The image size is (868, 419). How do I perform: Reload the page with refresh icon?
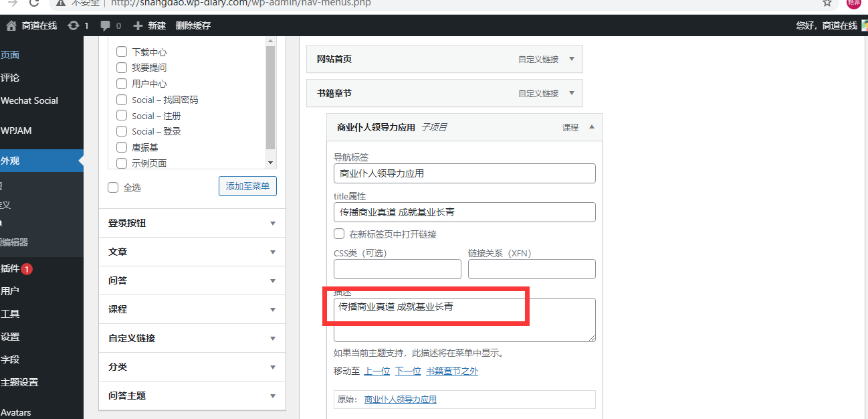coord(33,3)
